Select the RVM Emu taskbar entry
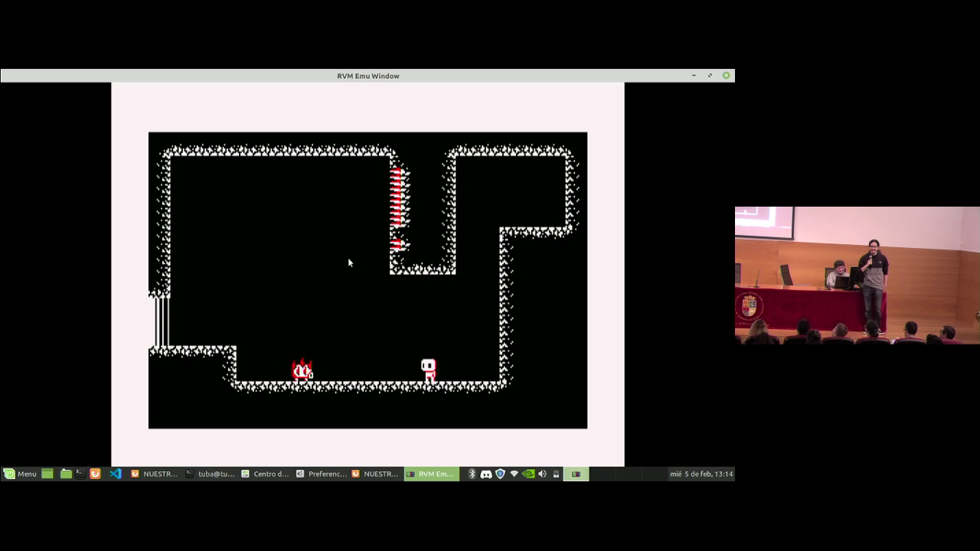This screenshot has height=551, width=980. 431,474
